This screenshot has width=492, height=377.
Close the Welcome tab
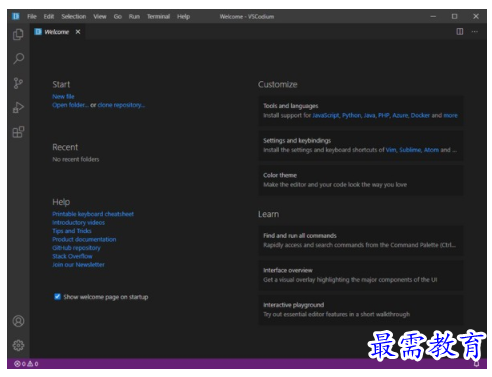click(78, 32)
